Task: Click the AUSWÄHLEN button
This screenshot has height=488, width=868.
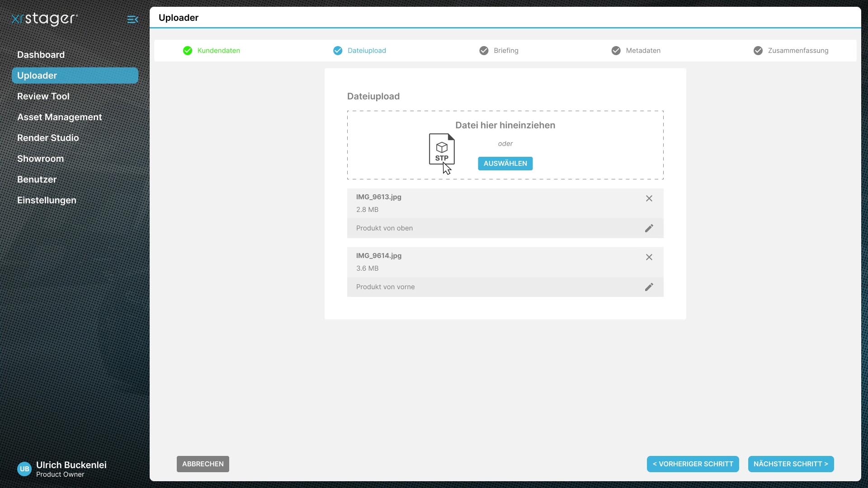Action: coord(505,164)
